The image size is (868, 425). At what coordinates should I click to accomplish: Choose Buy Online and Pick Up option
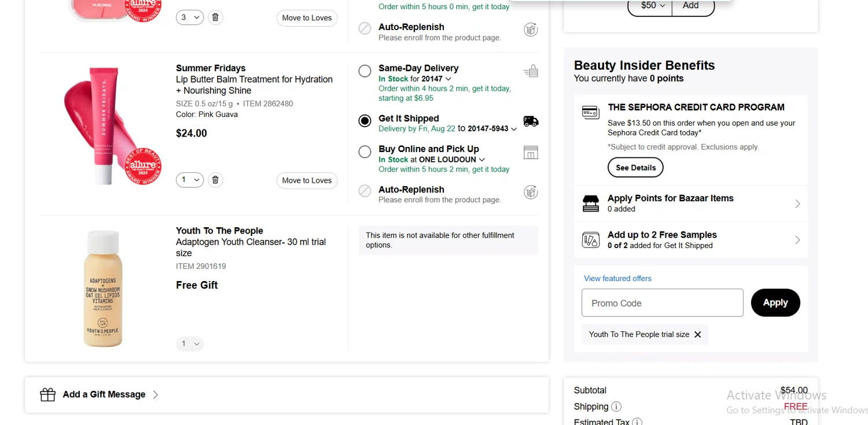click(365, 152)
